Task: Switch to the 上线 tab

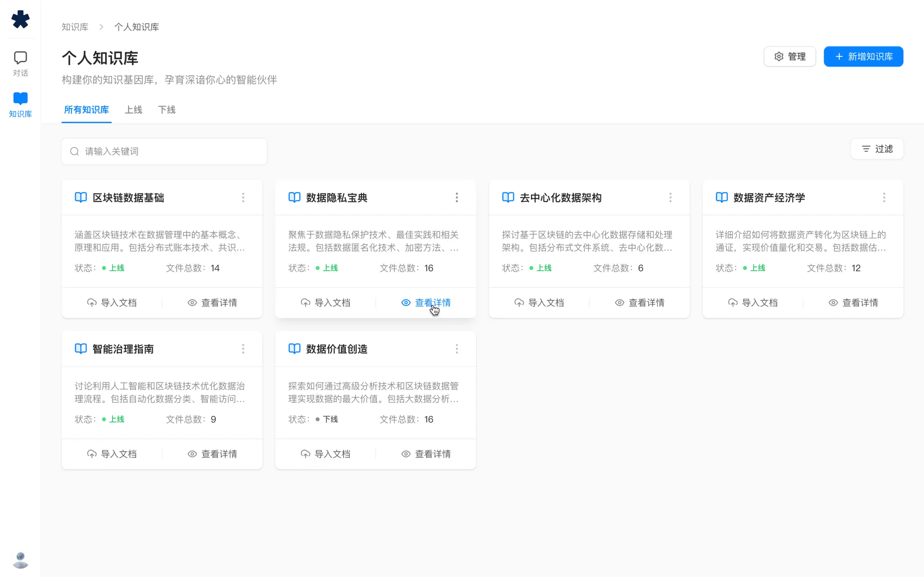Action: point(134,110)
